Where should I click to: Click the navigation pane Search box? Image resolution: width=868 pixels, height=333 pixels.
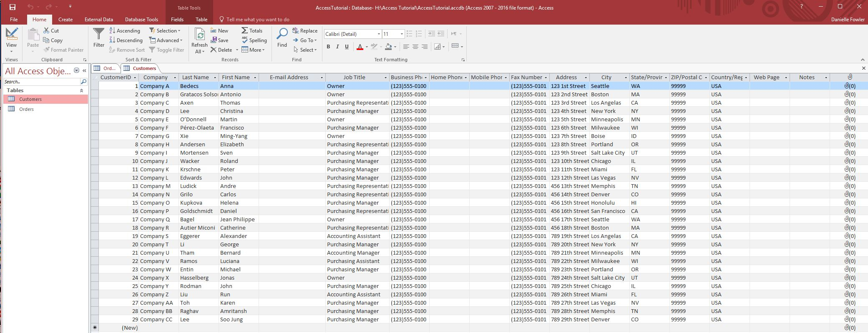tap(42, 82)
